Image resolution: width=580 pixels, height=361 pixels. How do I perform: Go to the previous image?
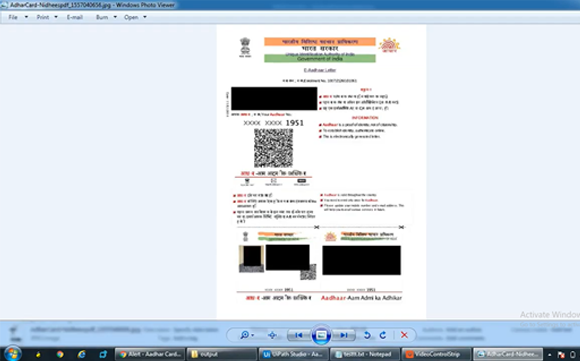[x=299, y=335]
